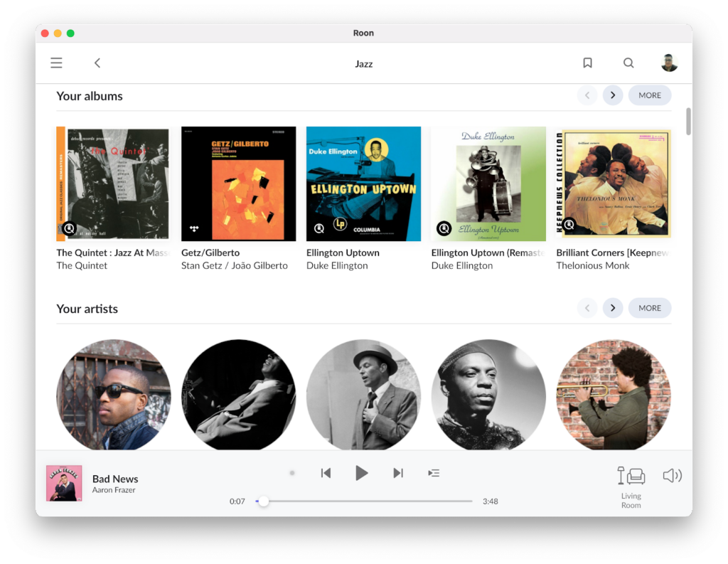This screenshot has height=564, width=728.
Task: Click the Qobuz badge on blue Ellington Uptown cover
Action: 319,228
